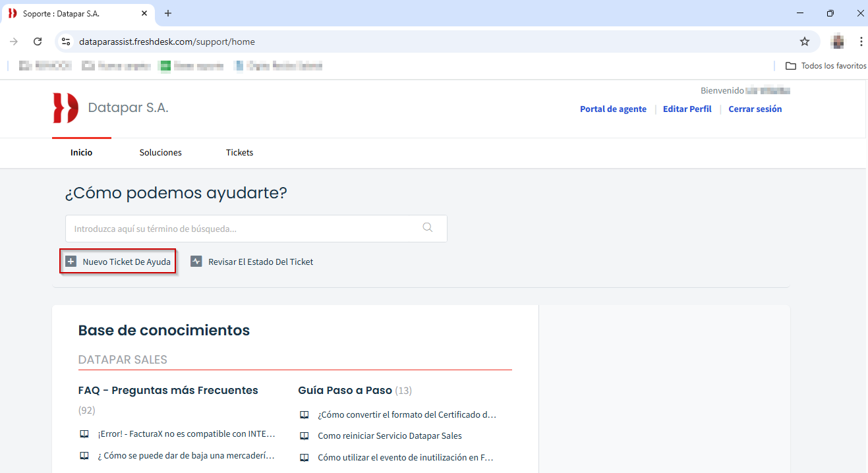Open FAQ - Preguntas más Frecuentes category
Screen dimensions: 868x473
[168, 390]
